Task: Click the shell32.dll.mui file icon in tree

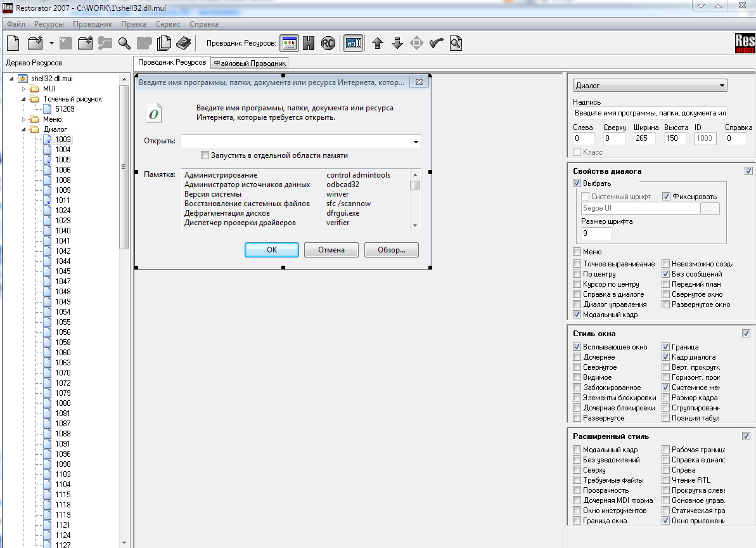Action: (x=23, y=79)
